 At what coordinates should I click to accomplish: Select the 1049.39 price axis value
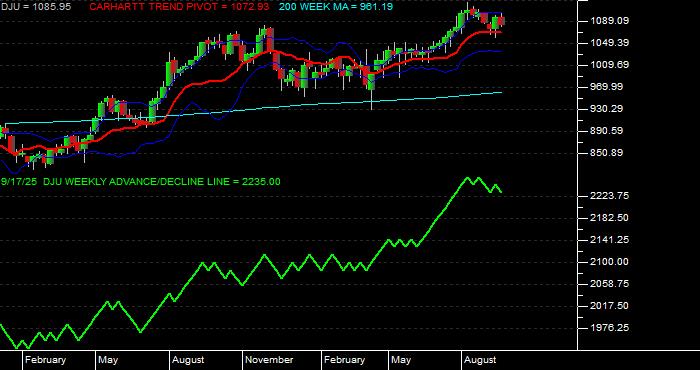point(609,43)
